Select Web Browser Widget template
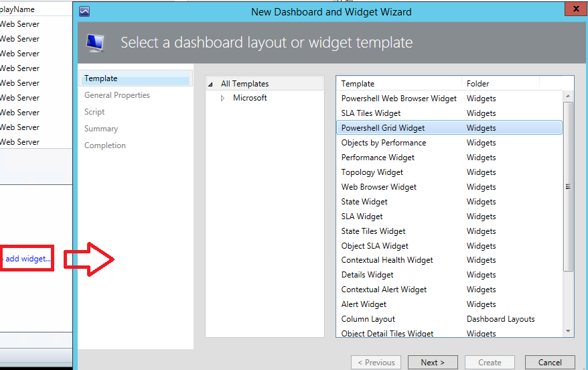Screen dimensions: 588x370 pyautogui.click(x=449, y=187)
